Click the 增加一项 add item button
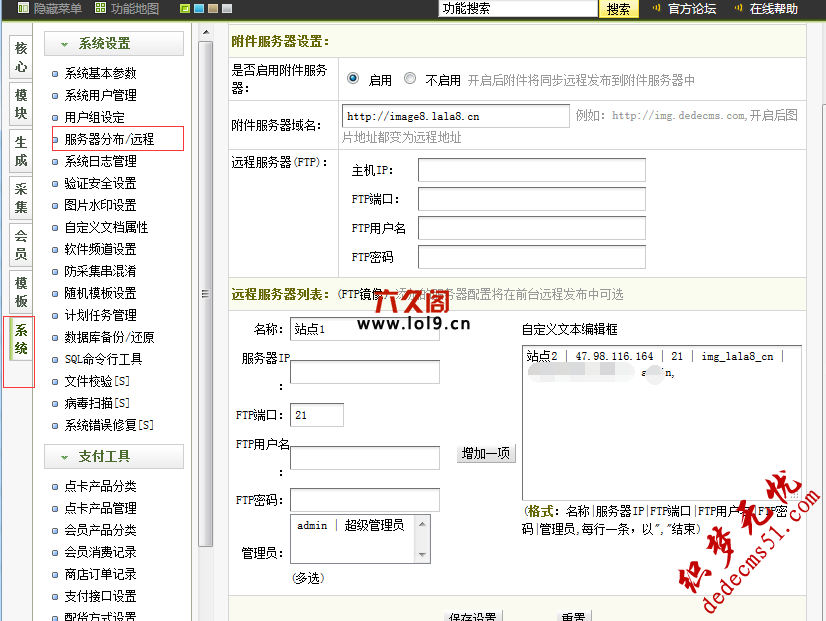The width and height of the screenshot is (826, 621). tap(485, 453)
